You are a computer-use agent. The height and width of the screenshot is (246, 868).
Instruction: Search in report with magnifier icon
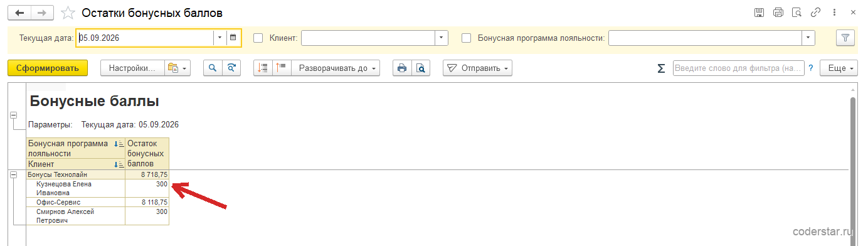point(213,68)
